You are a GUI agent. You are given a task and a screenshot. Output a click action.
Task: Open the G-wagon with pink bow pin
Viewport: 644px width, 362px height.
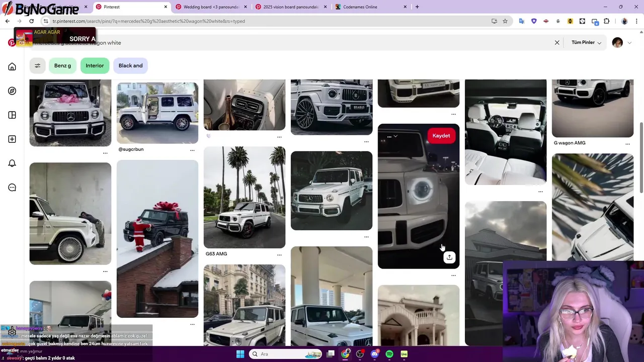tap(70, 113)
